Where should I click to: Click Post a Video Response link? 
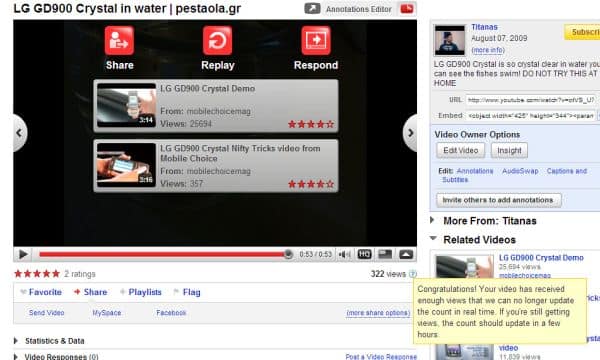[x=381, y=357]
